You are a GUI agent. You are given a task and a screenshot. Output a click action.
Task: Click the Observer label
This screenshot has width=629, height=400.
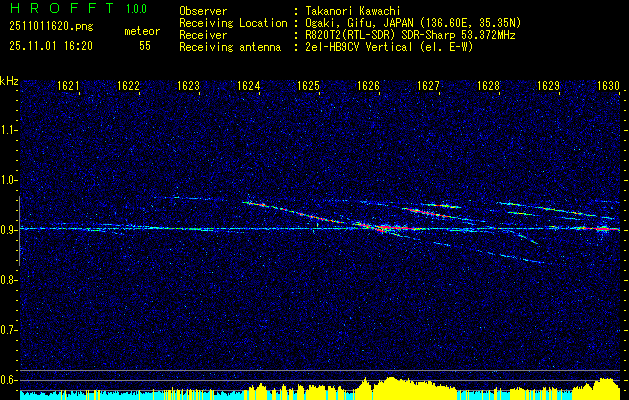(x=203, y=11)
